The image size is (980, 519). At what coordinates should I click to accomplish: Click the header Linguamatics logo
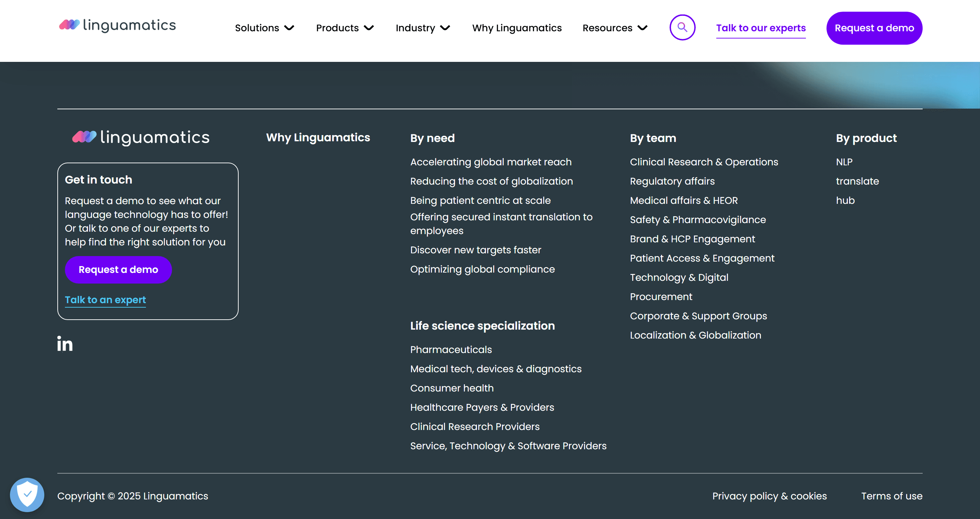coord(117,25)
